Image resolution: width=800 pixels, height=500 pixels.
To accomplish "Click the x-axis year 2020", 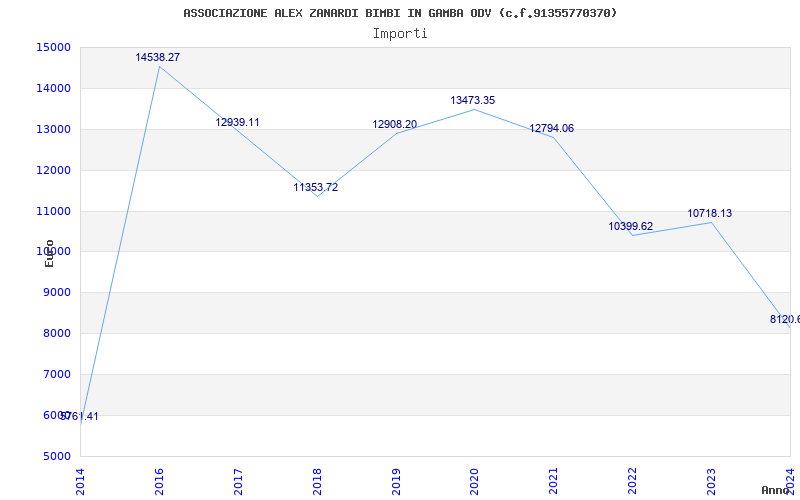I will [474, 481].
